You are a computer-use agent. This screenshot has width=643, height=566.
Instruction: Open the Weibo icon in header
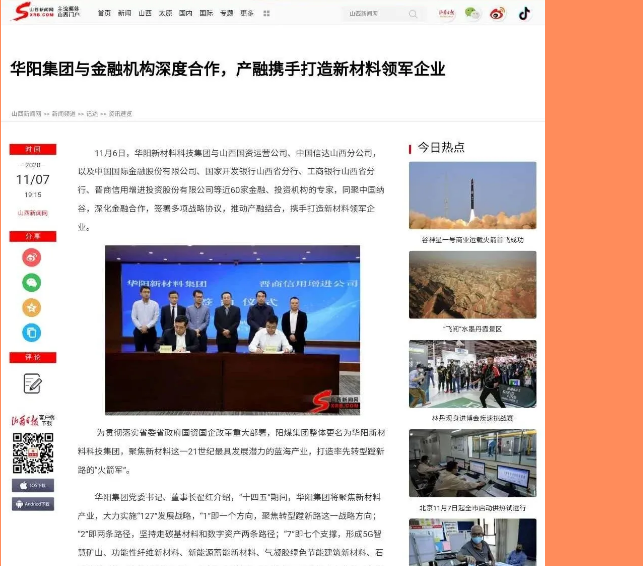[498, 14]
